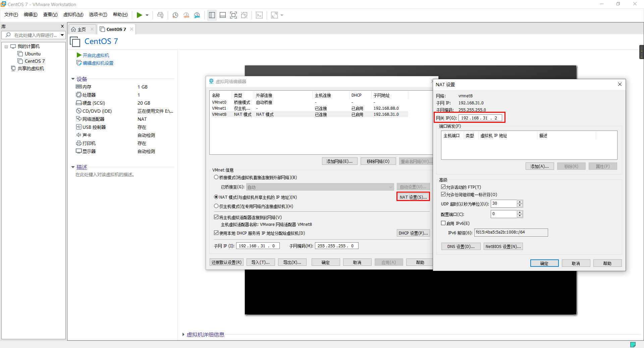Click the green power-on play icon in toolbar
The height and width of the screenshot is (348, 644).
tap(139, 15)
